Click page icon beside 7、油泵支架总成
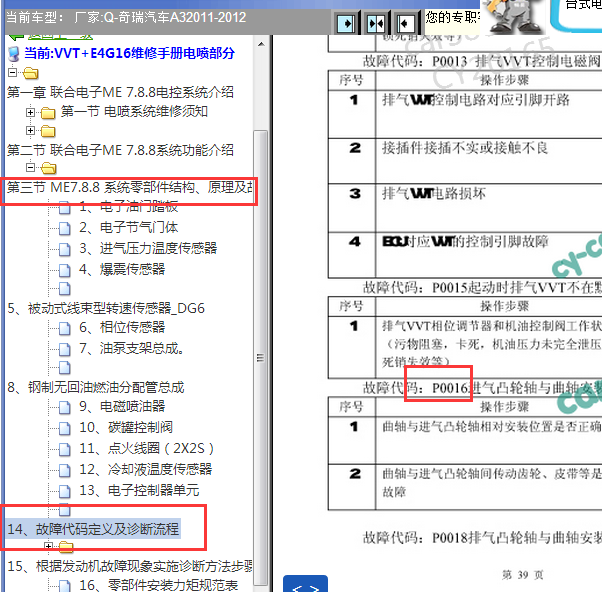 (x=64, y=349)
